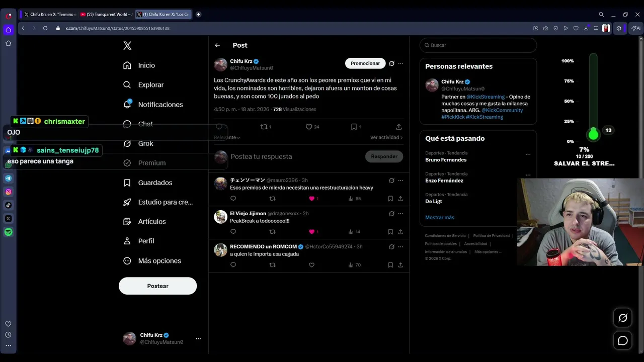Screen dimensions: 644x362
Task: Go to Inicio in navigation
Action: (139, 65)
